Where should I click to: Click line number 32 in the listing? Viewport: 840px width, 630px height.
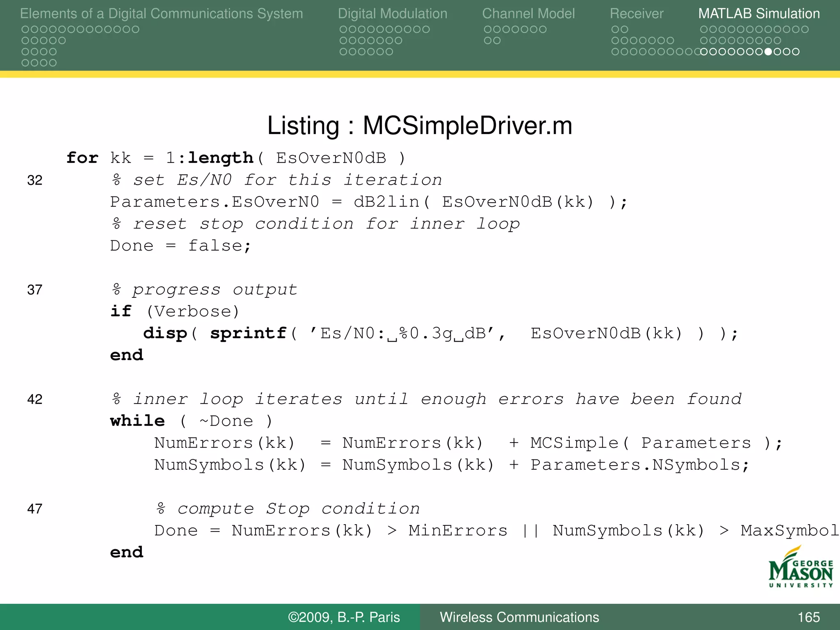pos(35,180)
